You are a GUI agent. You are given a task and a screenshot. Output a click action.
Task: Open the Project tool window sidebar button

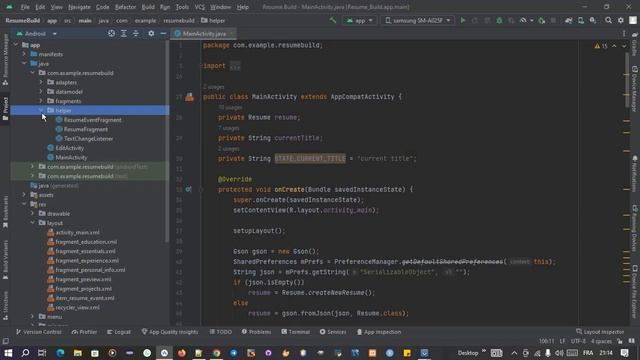(5, 109)
